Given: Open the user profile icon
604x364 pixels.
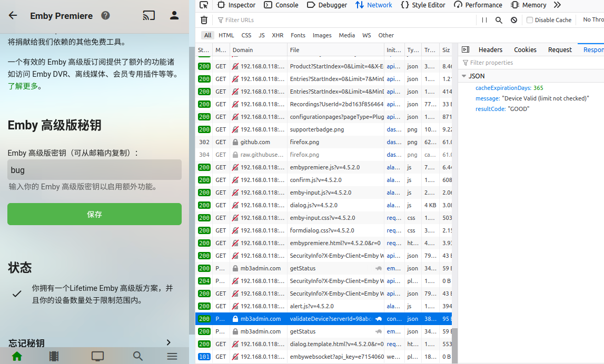Looking at the screenshot, I should 174,15.
